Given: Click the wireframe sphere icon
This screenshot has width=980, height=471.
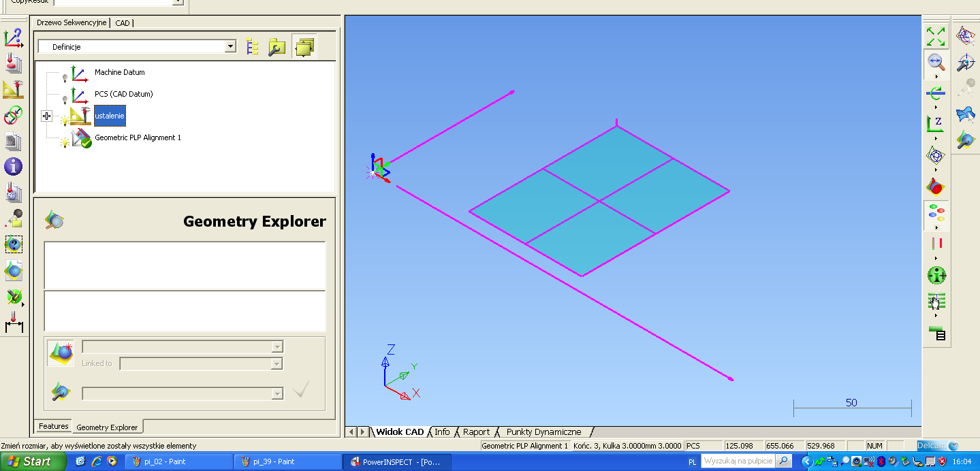Looking at the screenshot, I should 936,155.
